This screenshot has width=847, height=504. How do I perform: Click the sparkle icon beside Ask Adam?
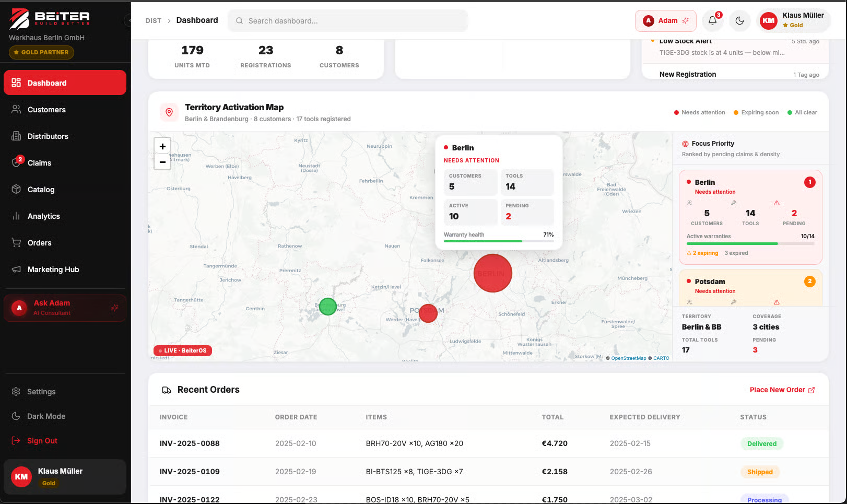pyautogui.click(x=114, y=308)
